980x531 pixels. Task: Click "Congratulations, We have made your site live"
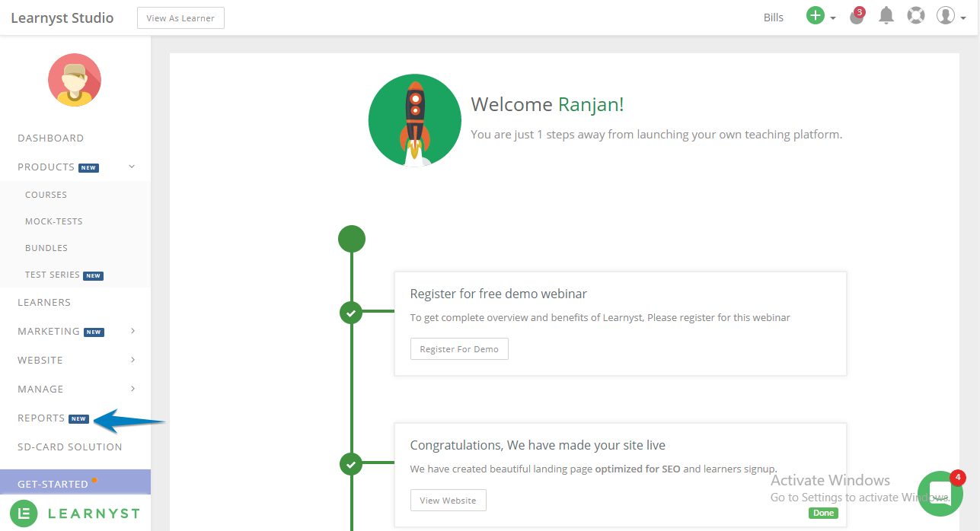(538, 445)
